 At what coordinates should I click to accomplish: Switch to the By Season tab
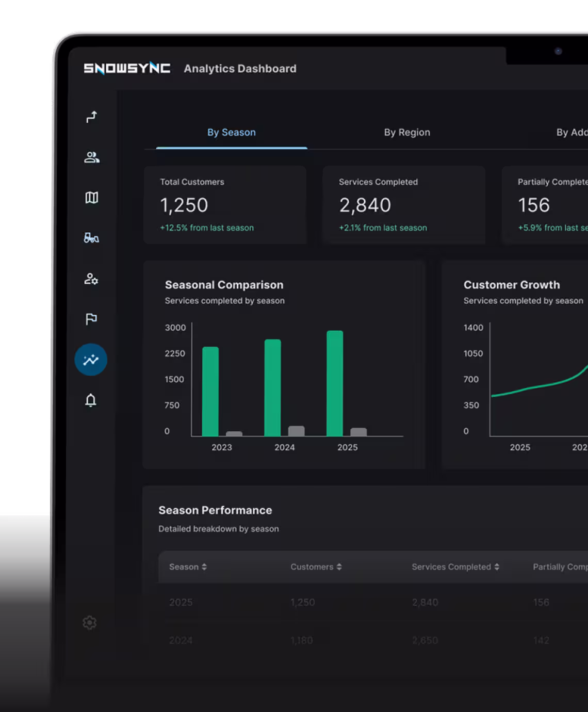[x=232, y=133]
